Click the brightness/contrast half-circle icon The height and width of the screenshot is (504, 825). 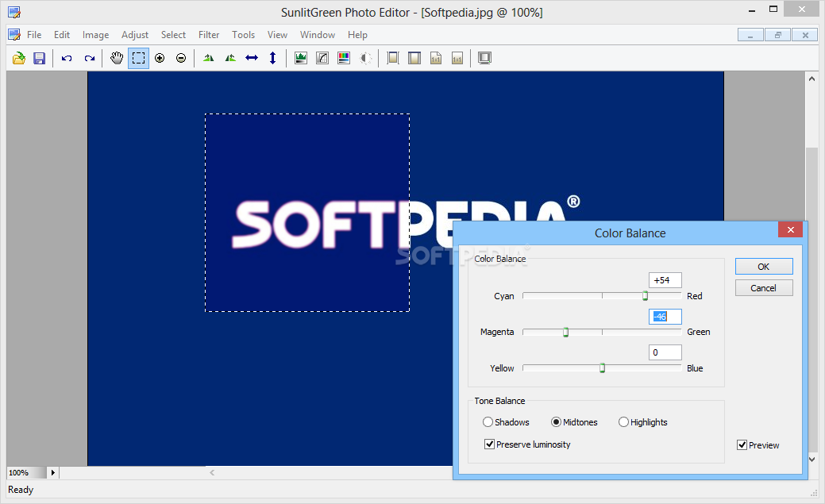click(365, 58)
